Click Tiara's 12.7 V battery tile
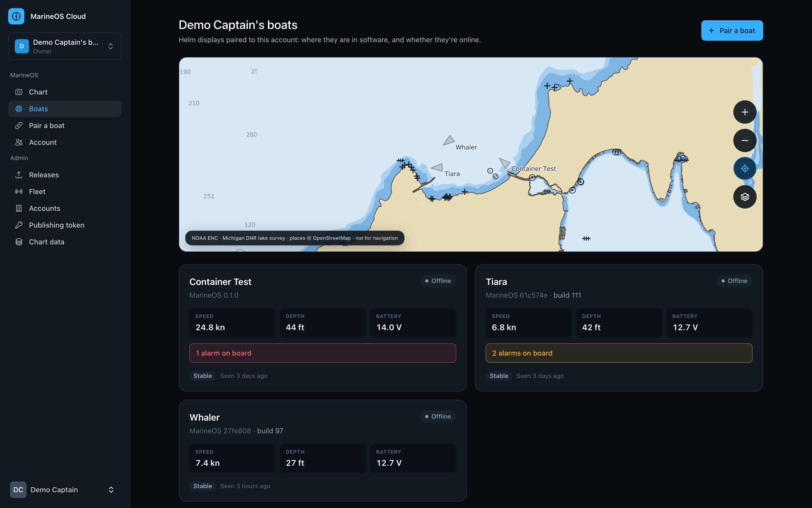The width and height of the screenshot is (812, 508). click(x=709, y=323)
